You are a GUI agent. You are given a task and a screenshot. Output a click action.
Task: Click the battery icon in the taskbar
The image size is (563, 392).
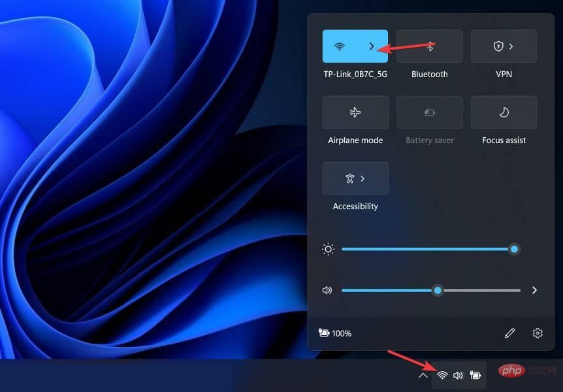point(475,376)
